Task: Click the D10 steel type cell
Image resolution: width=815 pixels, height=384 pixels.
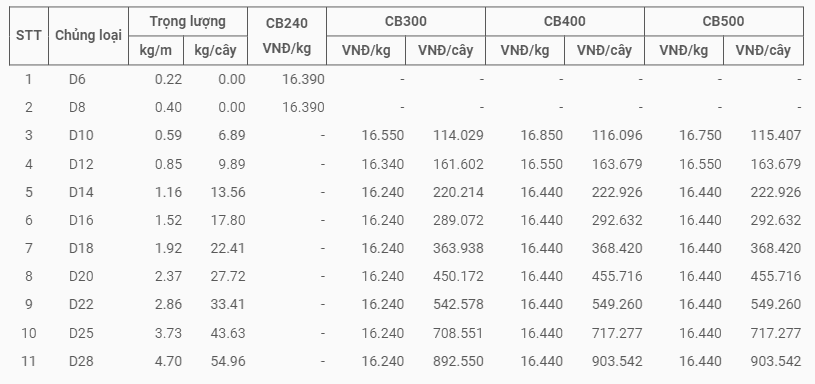Action: (x=81, y=136)
